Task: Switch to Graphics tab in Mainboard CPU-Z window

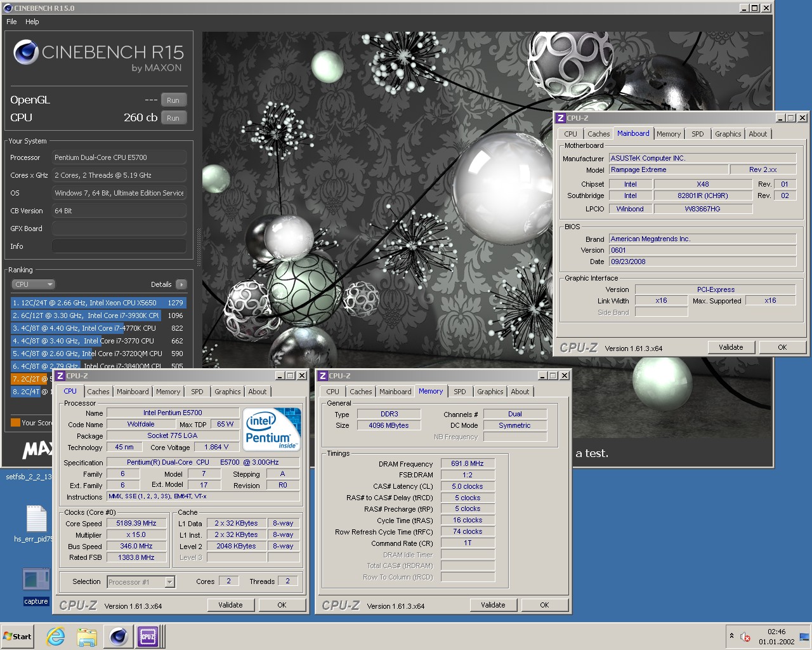Action: [728, 134]
